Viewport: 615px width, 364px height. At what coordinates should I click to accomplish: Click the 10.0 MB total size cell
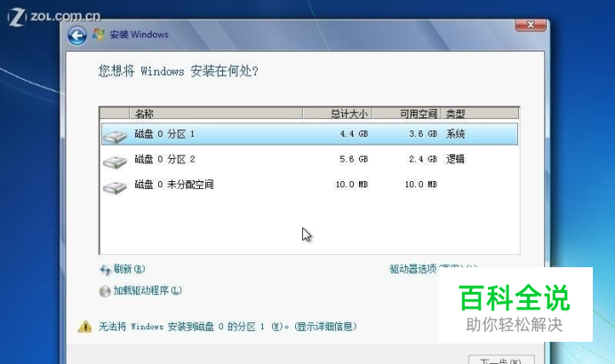click(x=352, y=184)
